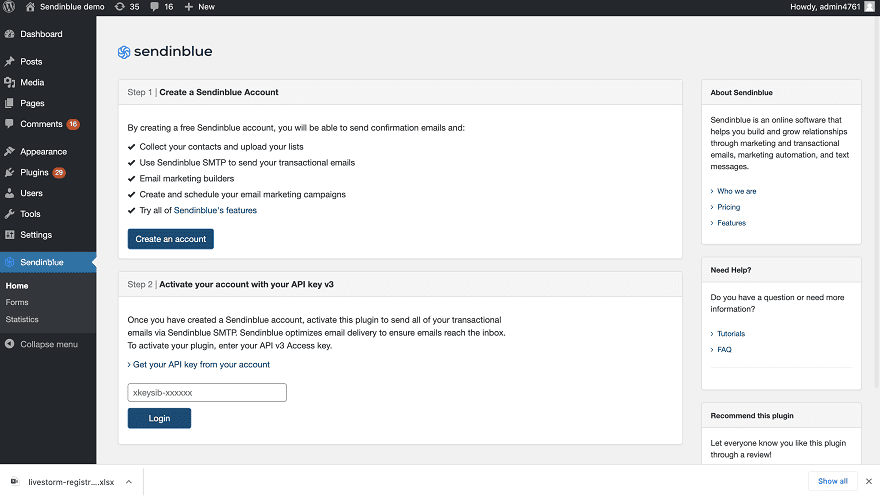
Task: Click the updates icon showing 35
Action: point(120,7)
